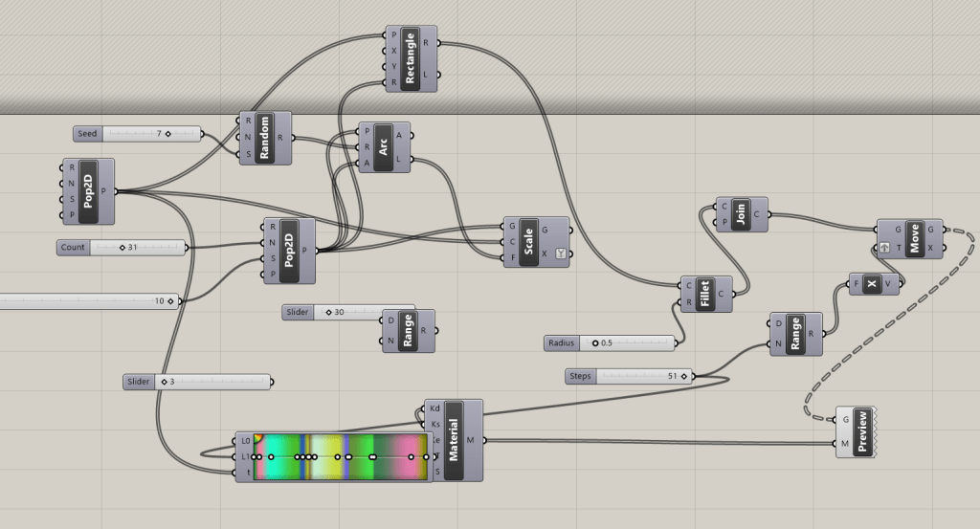Select the Arc component
Image resolution: width=980 pixels, height=529 pixels.
pos(384,147)
